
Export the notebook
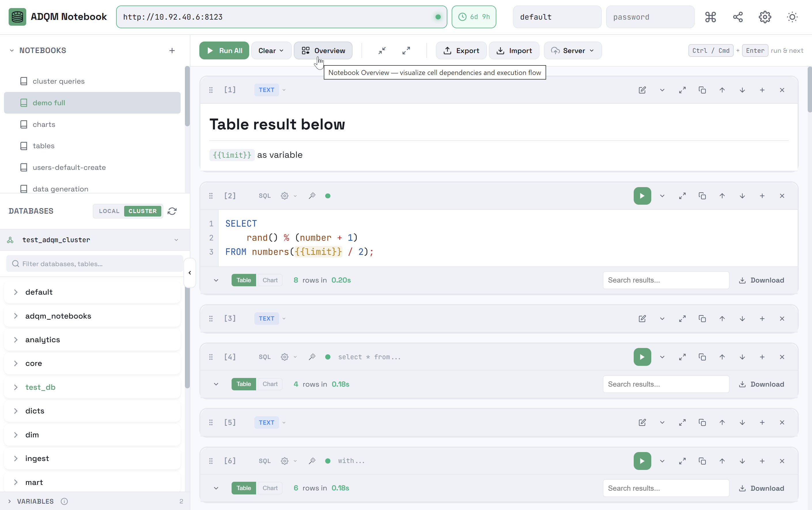tap(461, 50)
